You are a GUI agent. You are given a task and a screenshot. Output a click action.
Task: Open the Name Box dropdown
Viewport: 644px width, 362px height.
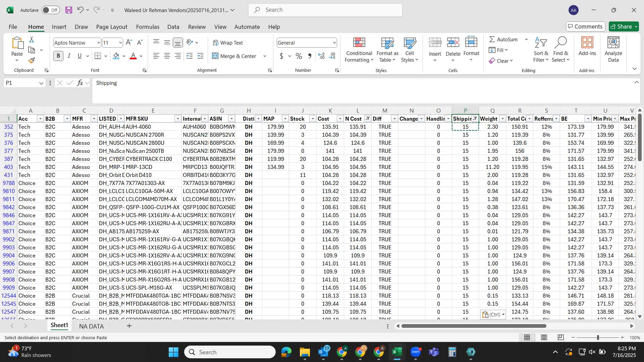[x=41, y=83]
